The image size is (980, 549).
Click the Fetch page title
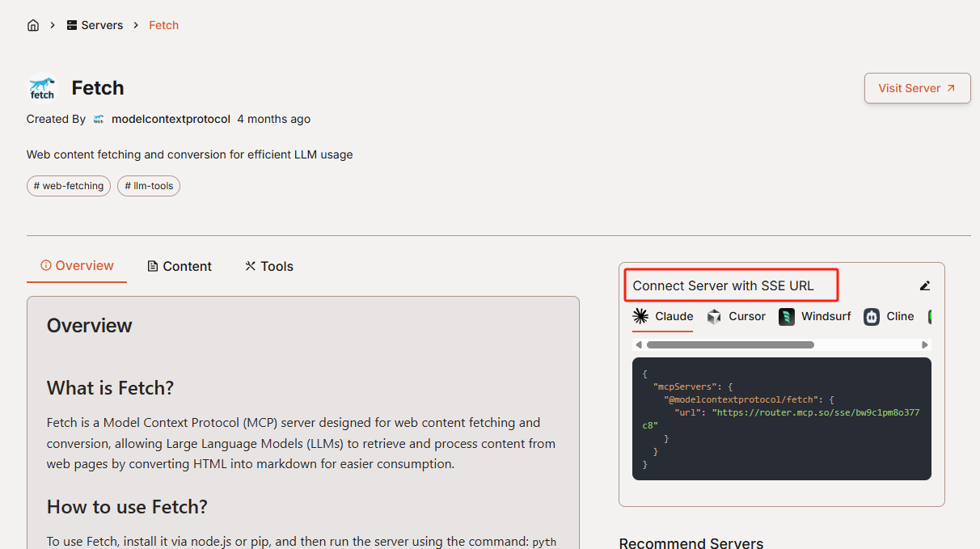[x=98, y=88]
